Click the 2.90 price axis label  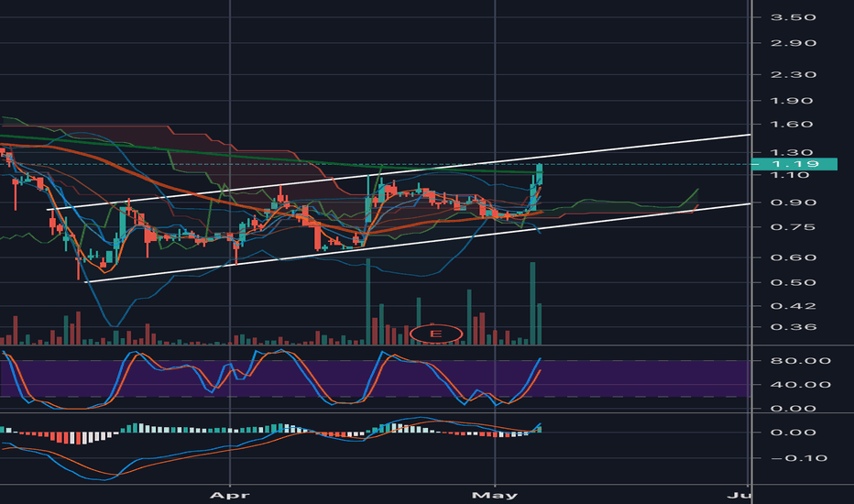pos(794,43)
